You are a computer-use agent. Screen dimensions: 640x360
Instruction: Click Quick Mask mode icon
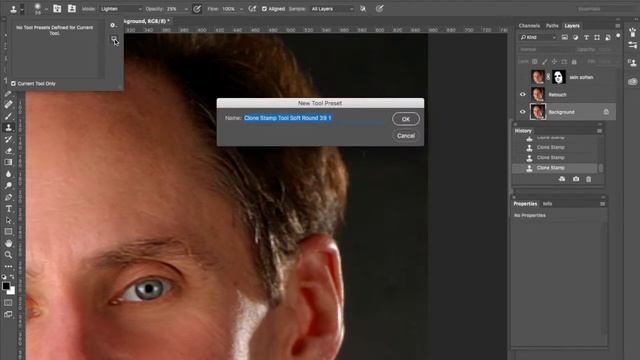[x=8, y=303]
